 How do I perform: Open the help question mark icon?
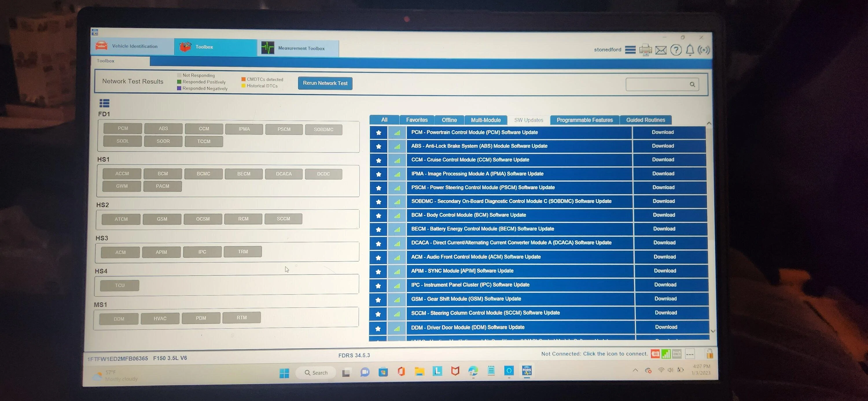676,50
